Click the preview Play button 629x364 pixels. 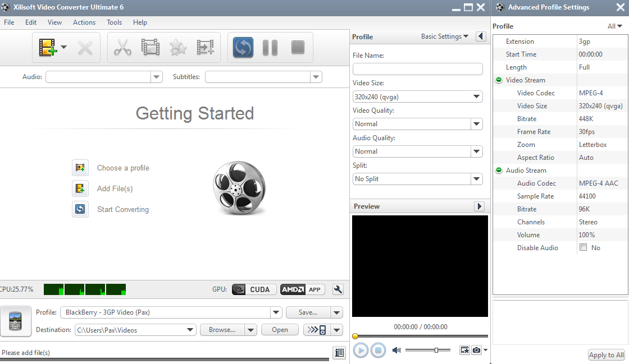pos(361,351)
